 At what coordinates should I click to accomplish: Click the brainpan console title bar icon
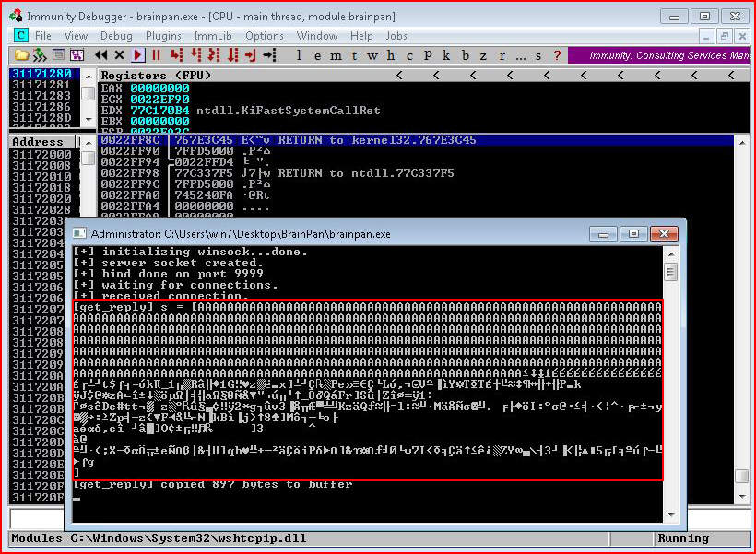tap(79, 234)
